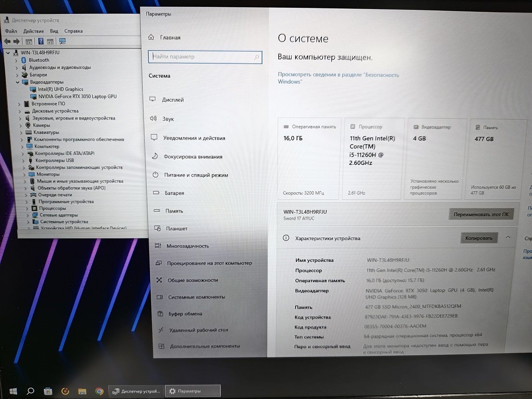Click the 477 GB SSD Micron_2400 storage value
The height and width of the screenshot is (399, 532).
click(x=413, y=307)
